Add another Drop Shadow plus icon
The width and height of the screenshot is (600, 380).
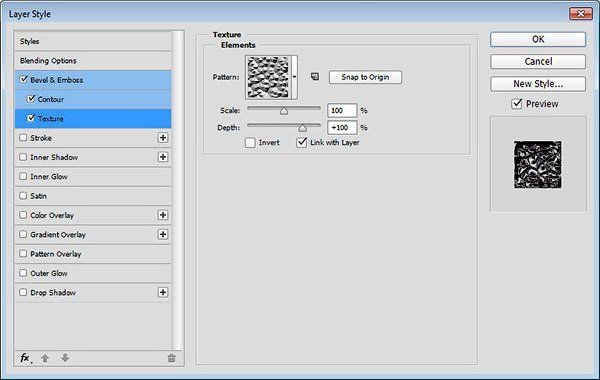[163, 292]
